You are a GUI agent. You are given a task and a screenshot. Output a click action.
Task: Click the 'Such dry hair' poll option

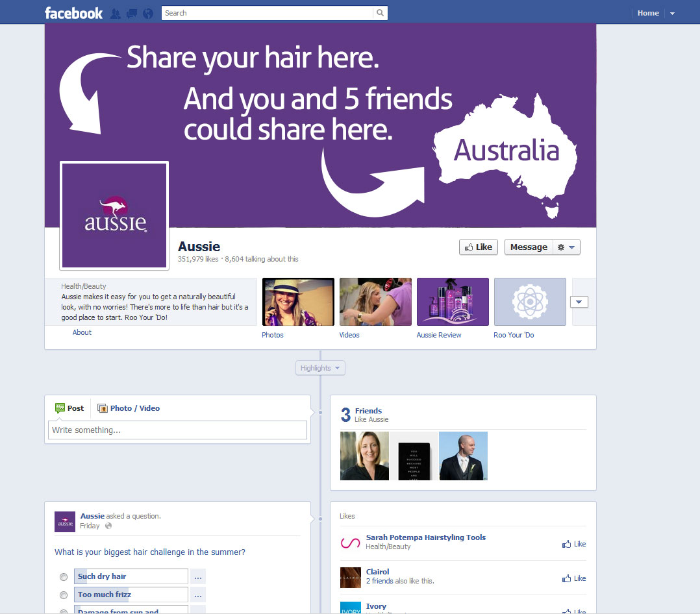[x=131, y=576]
